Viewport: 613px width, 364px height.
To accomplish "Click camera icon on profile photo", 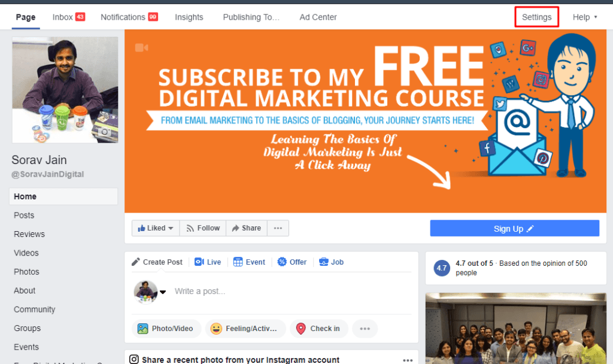I will tap(104, 132).
